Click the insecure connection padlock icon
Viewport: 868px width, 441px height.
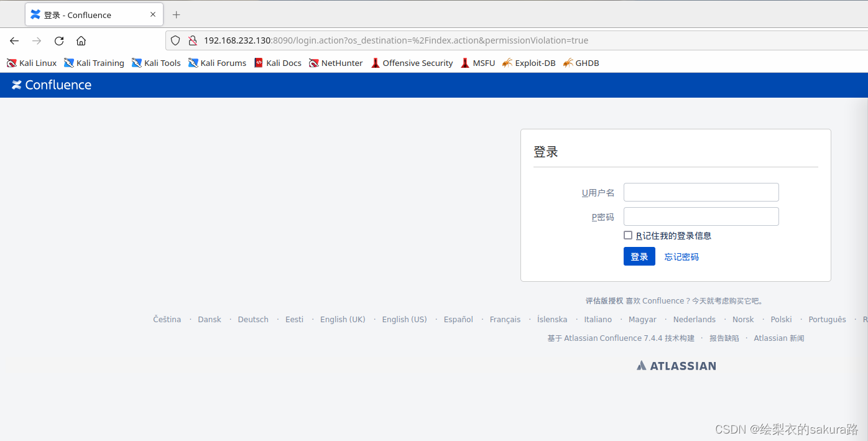click(192, 40)
